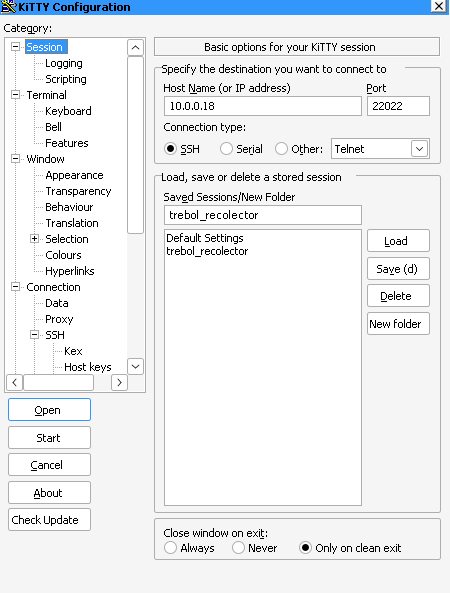Open Behaviour settings
This screenshot has height=593, width=450.
69,207
